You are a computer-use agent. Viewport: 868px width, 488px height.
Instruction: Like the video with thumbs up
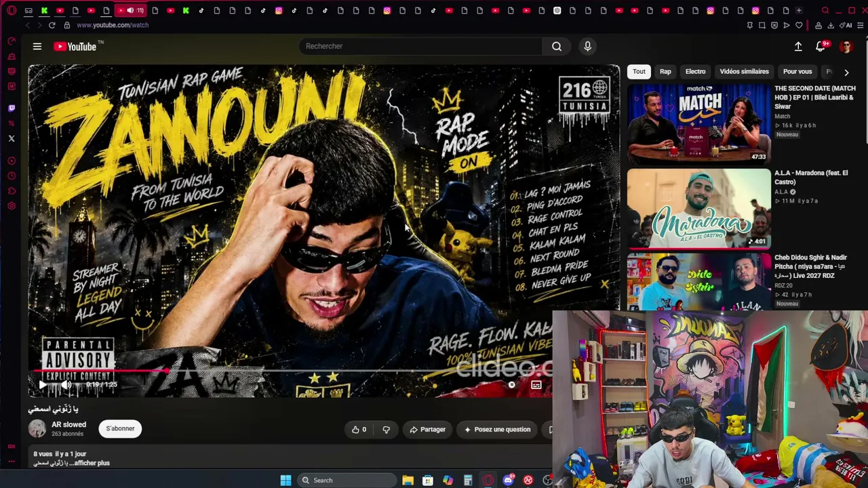pyautogui.click(x=359, y=429)
